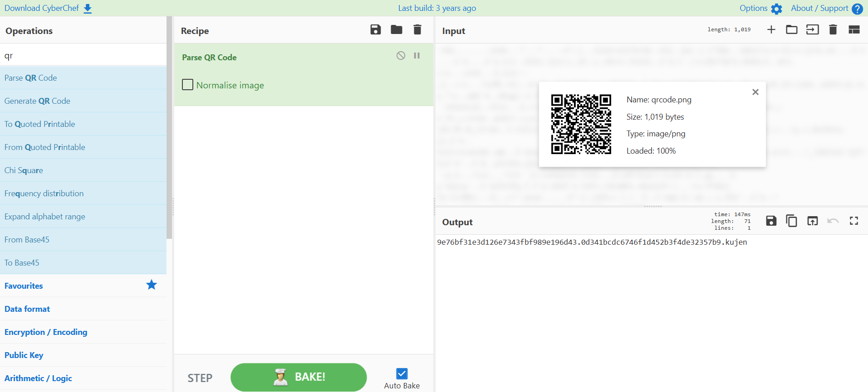Image resolution: width=868 pixels, height=392 pixels.
Task: Open folder as input icon
Action: (x=792, y=30)
